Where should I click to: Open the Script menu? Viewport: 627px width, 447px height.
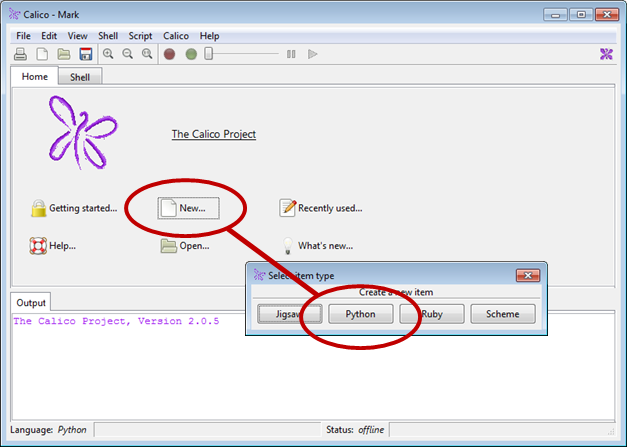pos(140,36)
